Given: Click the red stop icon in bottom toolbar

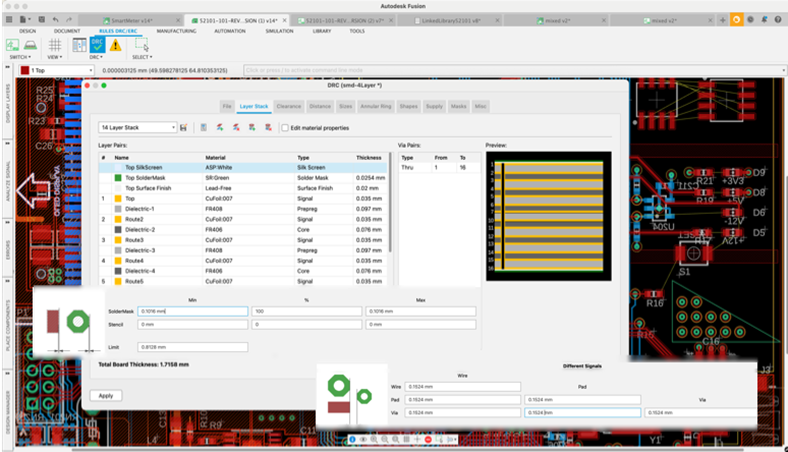Looking at the screenshot, I should [428, 439].
